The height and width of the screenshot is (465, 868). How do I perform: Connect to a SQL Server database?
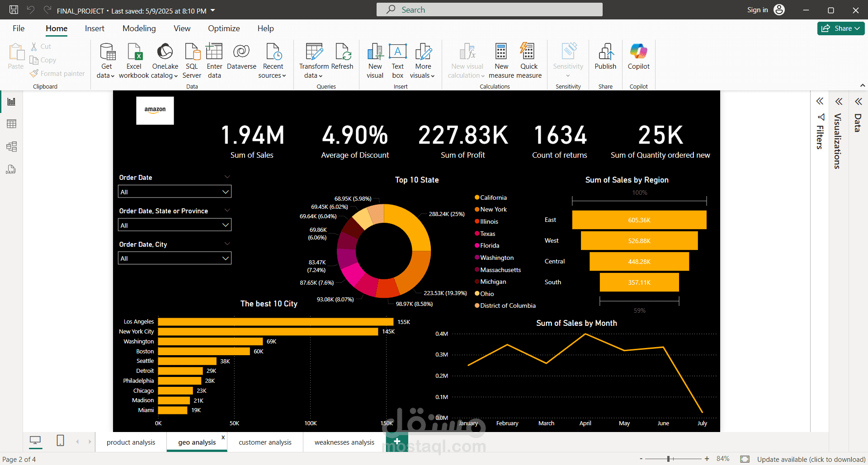coord(192,60)
